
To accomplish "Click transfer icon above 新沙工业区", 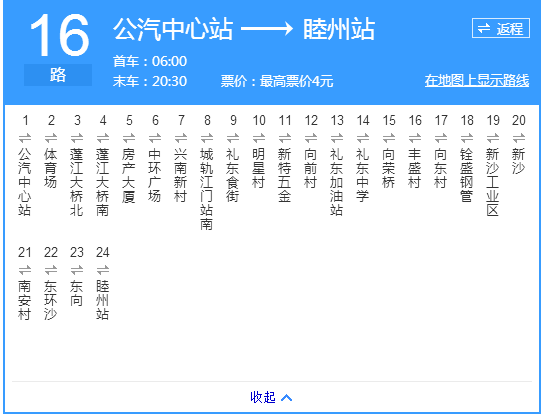I will [493, 138].
